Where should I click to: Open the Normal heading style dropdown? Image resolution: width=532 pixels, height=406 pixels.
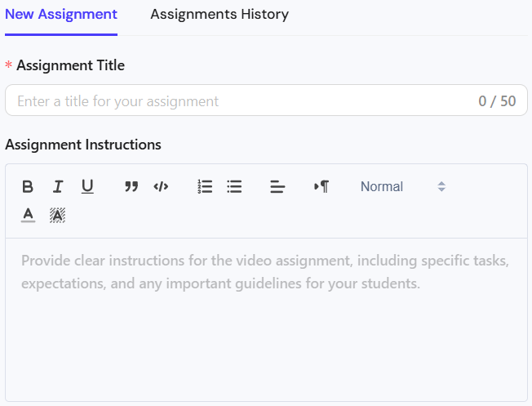coord(403,186)
